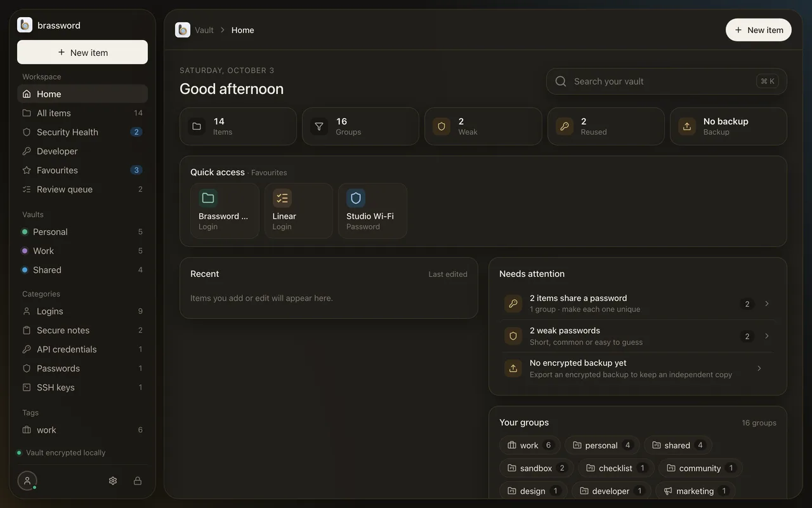Filter by API credentials category
The height and width of the screenshot is (508, 812).
(82, 349)
